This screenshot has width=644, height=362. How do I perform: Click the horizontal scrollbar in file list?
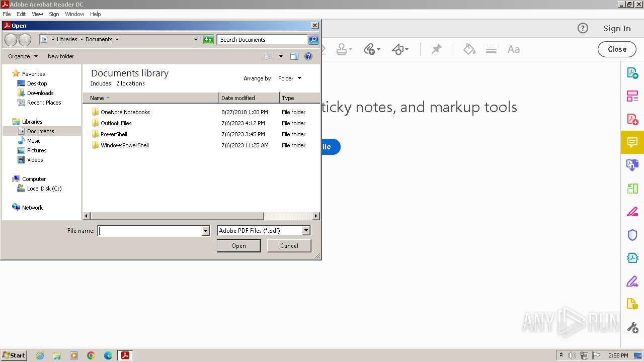click(x=177, y=216)
